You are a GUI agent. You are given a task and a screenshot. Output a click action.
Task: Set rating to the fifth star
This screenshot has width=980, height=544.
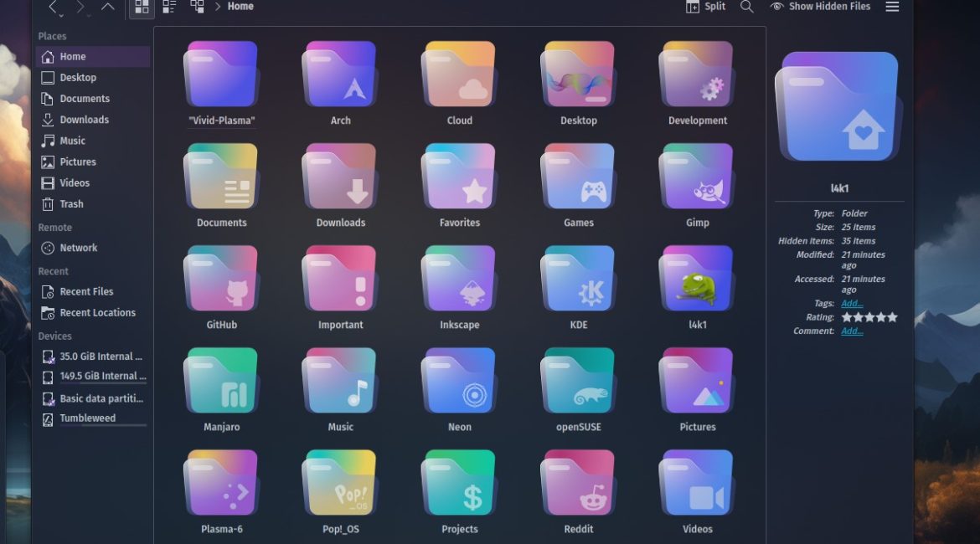click(892, 318)
